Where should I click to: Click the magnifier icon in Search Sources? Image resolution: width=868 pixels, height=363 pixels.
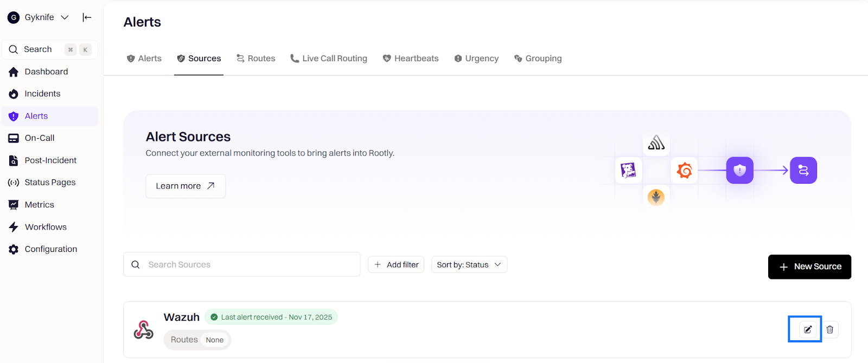[x=136, y=264]
